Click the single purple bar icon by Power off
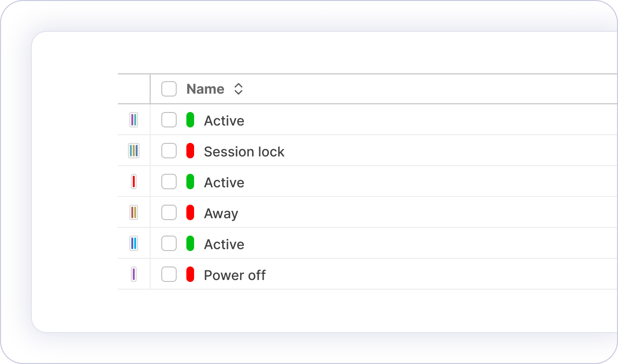618x364 pixels. [134, 274]
